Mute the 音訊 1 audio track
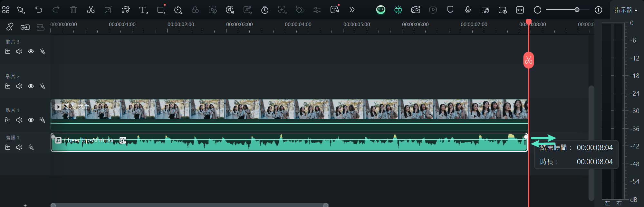 [19, 147]
